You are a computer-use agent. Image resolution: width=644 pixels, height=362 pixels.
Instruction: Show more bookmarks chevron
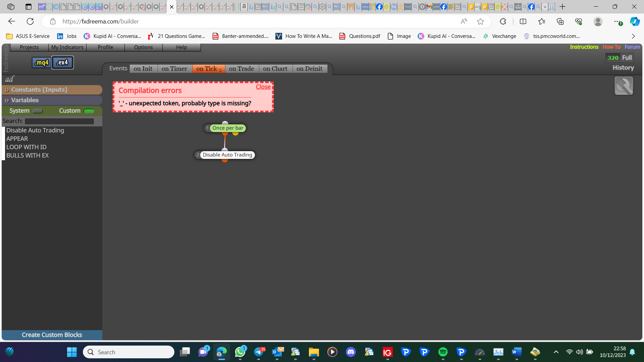[x=633, y=36]
